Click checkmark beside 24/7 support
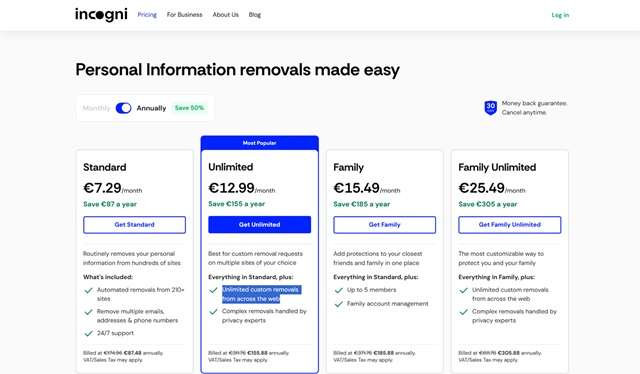Viewport: 640px width, 374px height. pyautogui.click(x=89, y=334)
